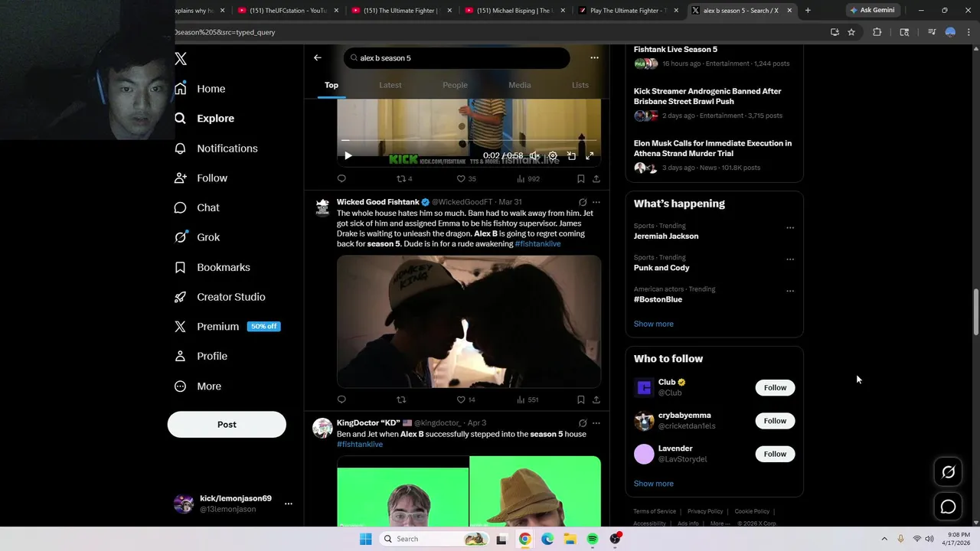
Task: Switch to the Lists tab
Action: pos(580,85)
